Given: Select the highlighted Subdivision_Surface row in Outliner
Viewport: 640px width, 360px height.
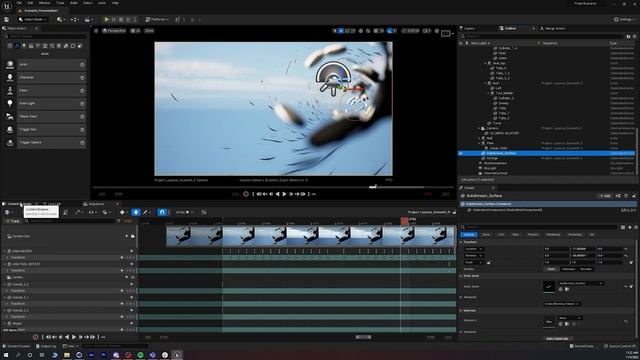Looking at the screenshot, I should coord(547,153).
